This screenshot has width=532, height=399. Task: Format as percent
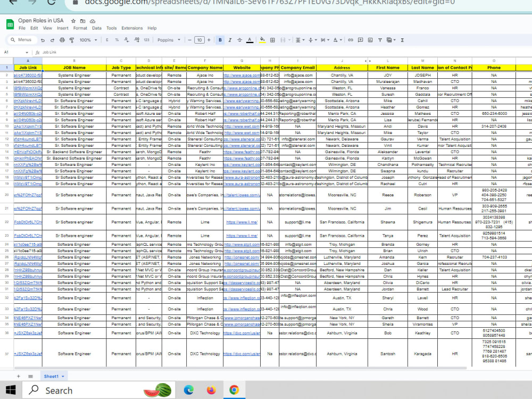click(x=117, y=40)
